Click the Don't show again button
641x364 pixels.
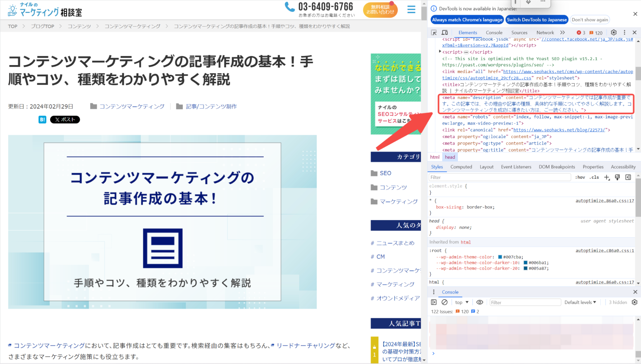click(590, 20)
